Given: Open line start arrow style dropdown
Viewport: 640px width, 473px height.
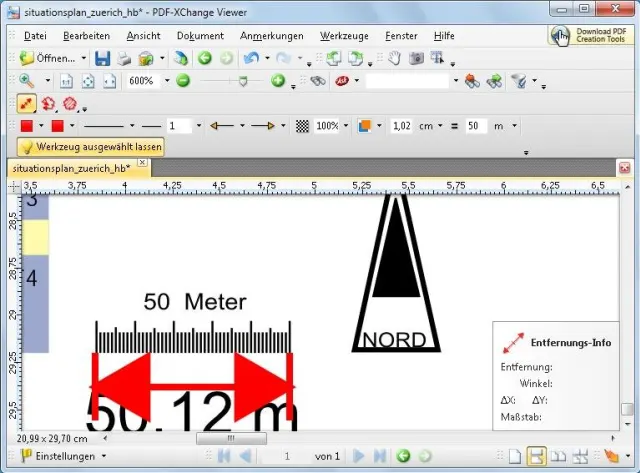Looking at the screenshot, I should [242, 126].
